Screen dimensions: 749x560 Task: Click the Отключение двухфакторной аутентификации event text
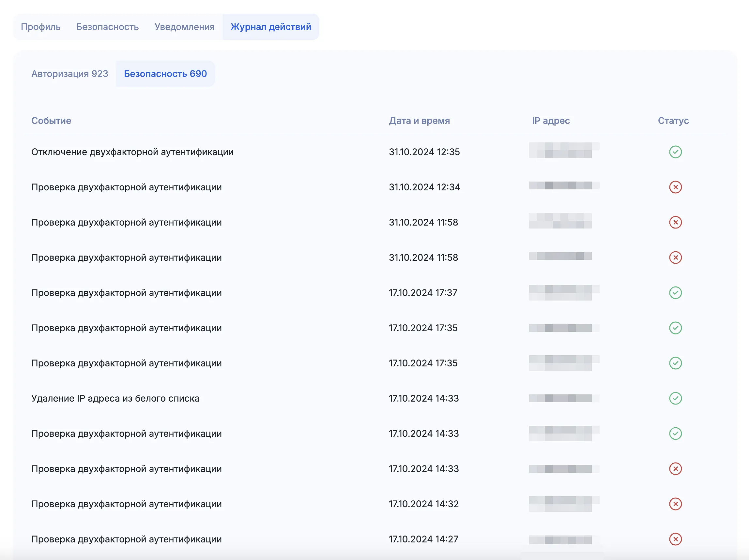pyautogui.click(x=132, y=152)
